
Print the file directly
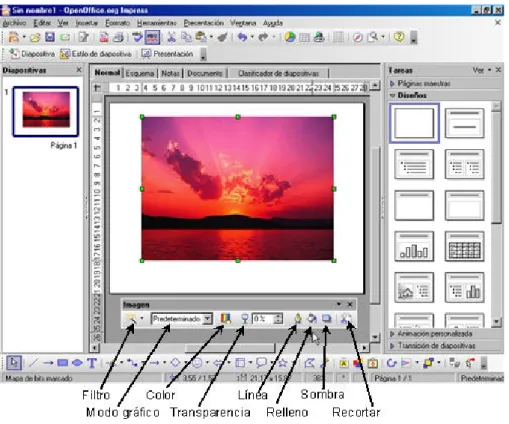118,37
